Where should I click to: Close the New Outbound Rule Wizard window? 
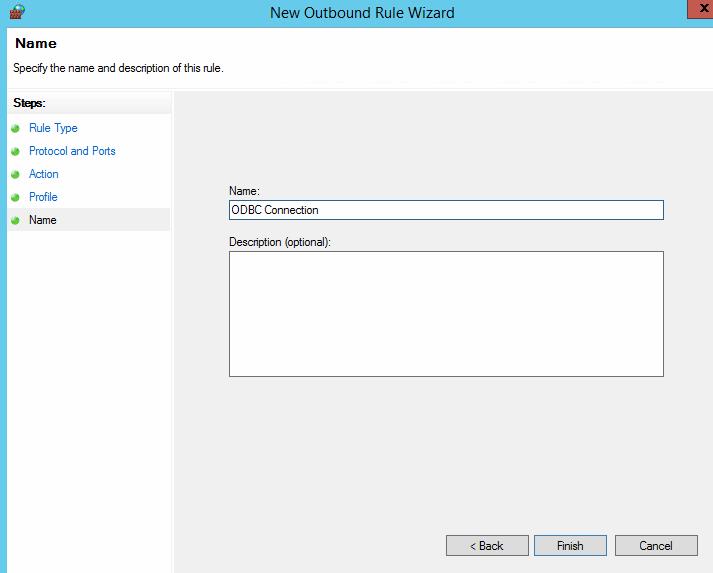coord(700,9)
